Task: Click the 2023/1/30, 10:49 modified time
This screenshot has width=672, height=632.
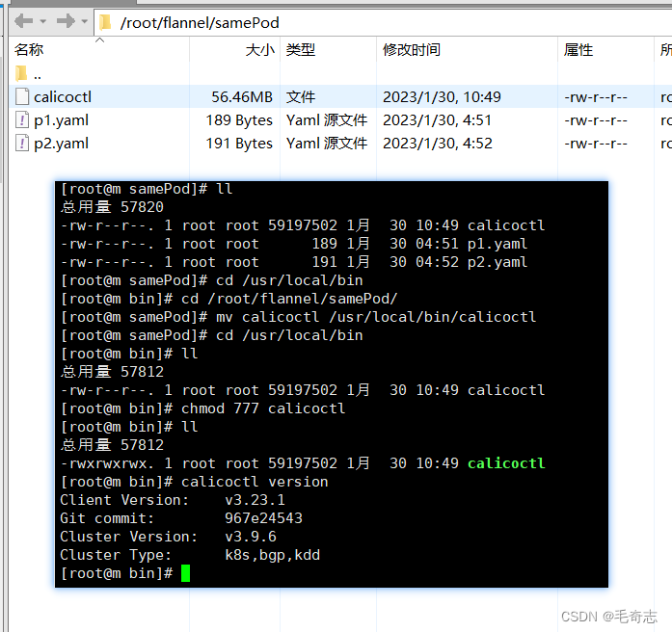Action: (442, 96)
